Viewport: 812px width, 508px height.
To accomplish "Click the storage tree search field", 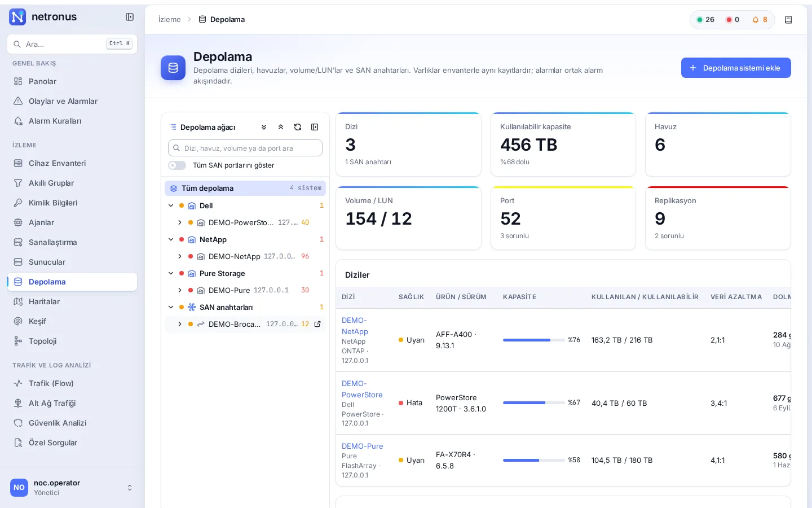I will [245, 148].
